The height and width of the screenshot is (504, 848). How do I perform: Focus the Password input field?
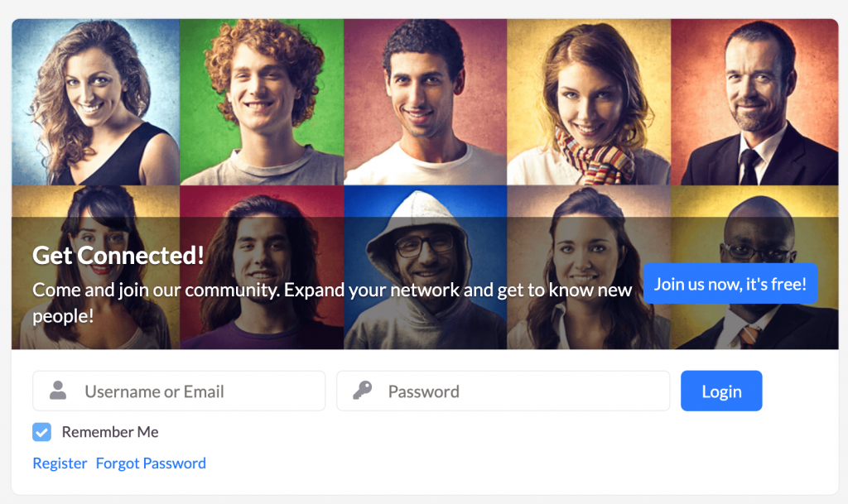pyautogui.click(x=503, y=391)
